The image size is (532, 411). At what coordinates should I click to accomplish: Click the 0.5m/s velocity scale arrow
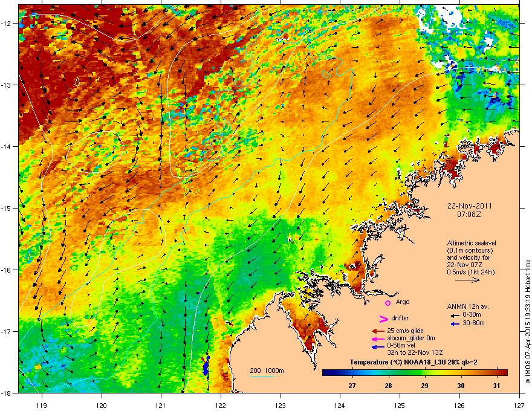tap(467, 280)
